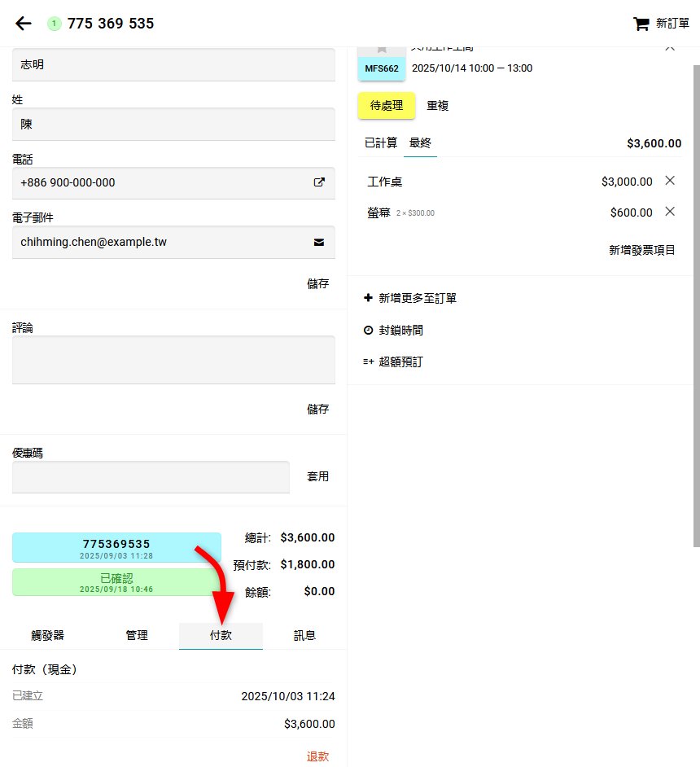Select the 最終 tab

(x=420, y=143)
